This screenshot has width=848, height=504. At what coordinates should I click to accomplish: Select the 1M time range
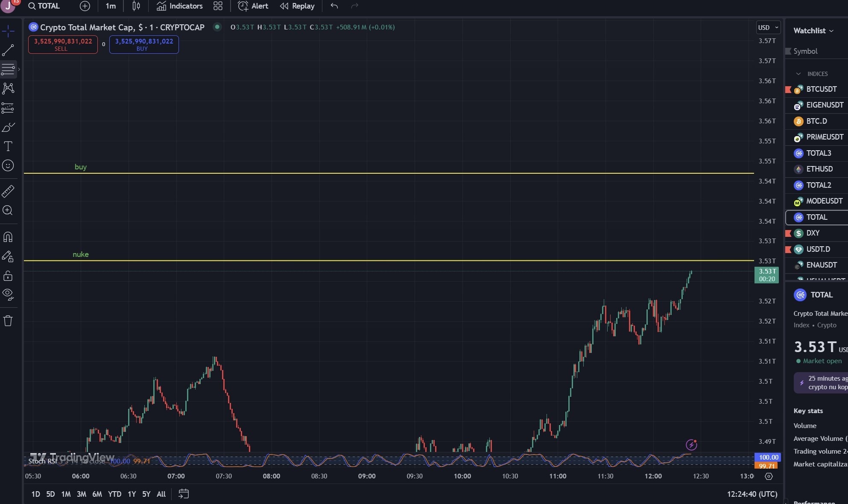pyautogui.click(x=66, y=494)
